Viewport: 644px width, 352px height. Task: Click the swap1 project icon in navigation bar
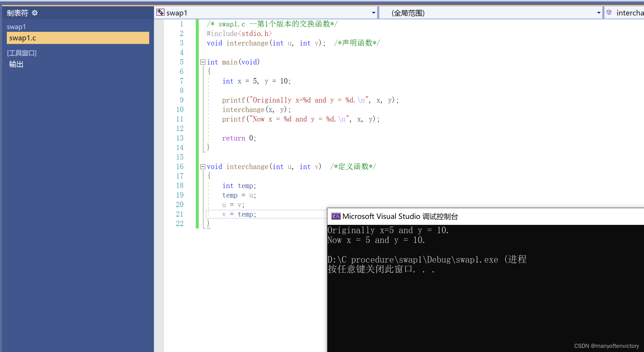coord(160,12)
